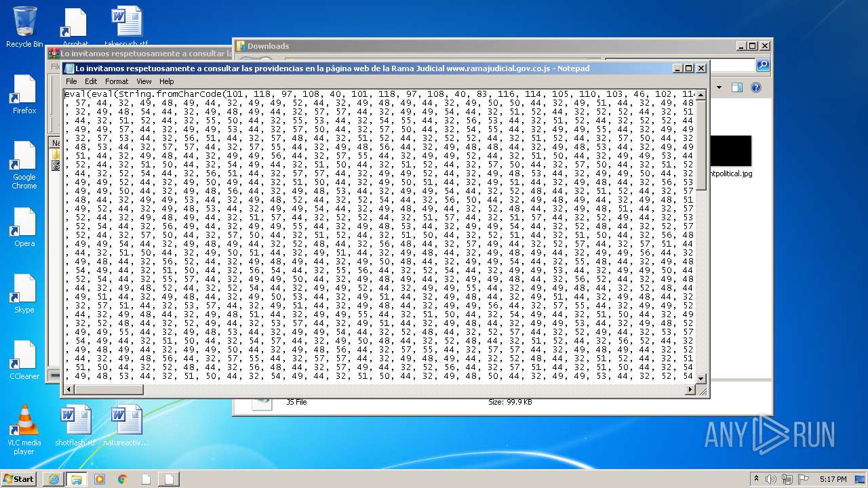
Task: Open the Google Chrome desktop shortcut
Action: coord(24,165)
